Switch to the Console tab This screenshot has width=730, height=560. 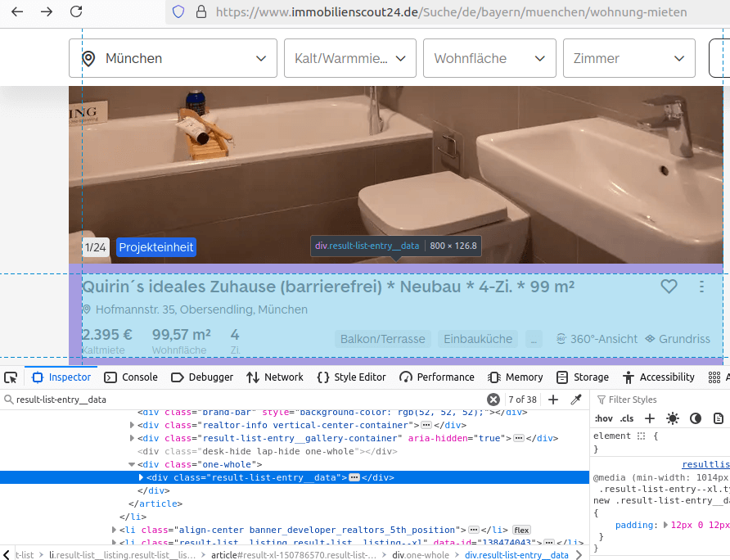[131, 377]
